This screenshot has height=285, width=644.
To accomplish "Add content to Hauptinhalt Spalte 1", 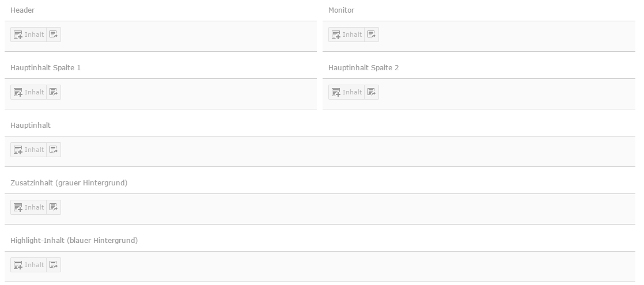I will (x=29, y=92).
